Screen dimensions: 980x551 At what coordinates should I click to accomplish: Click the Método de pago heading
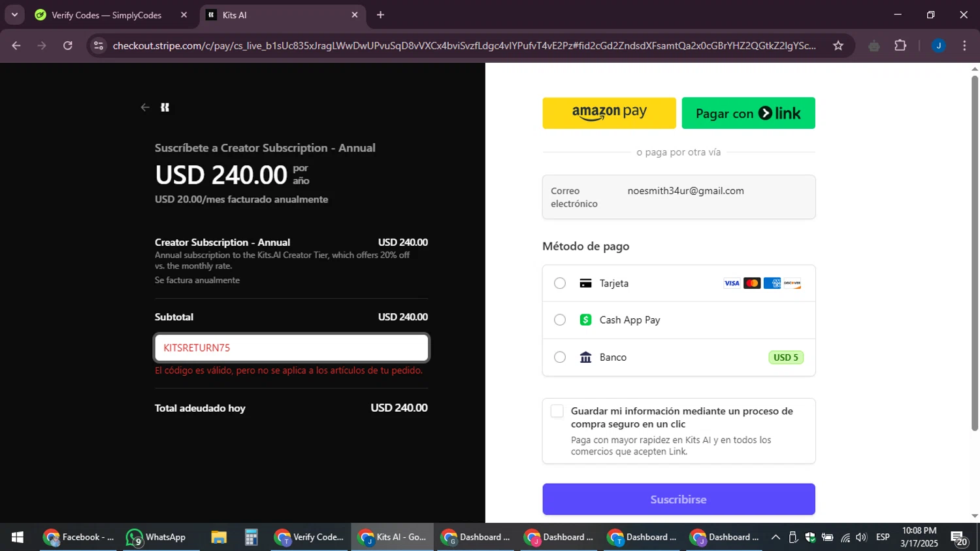[x=586, y=246]
